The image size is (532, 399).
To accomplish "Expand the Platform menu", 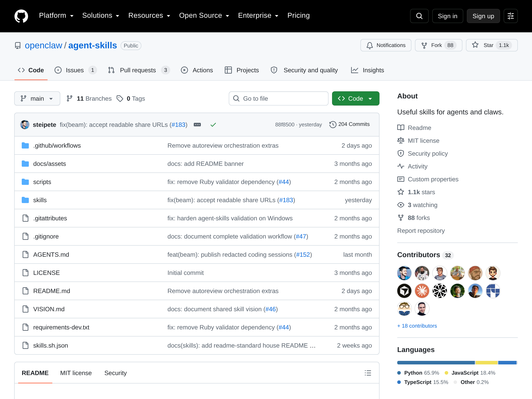I will tap(56, 15).
